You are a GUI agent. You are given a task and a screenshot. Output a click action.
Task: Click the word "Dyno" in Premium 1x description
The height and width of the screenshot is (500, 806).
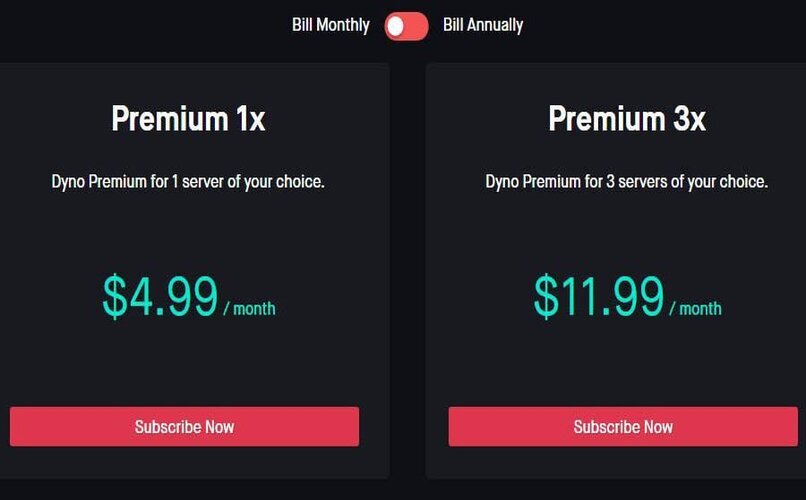click(x=68, y=182)
